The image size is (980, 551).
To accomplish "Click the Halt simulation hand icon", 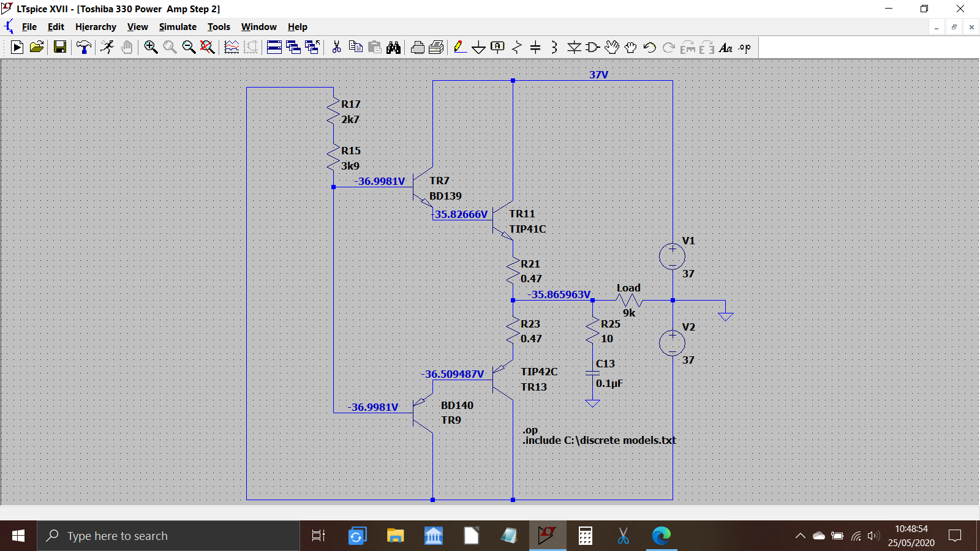I will 127,47.
